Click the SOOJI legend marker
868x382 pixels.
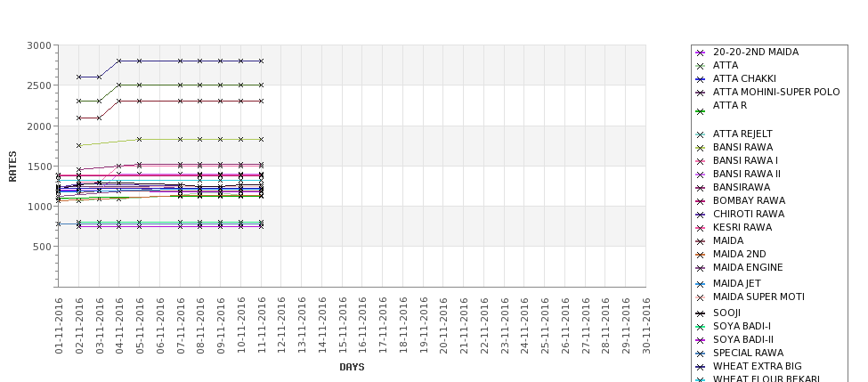(701, 314)
